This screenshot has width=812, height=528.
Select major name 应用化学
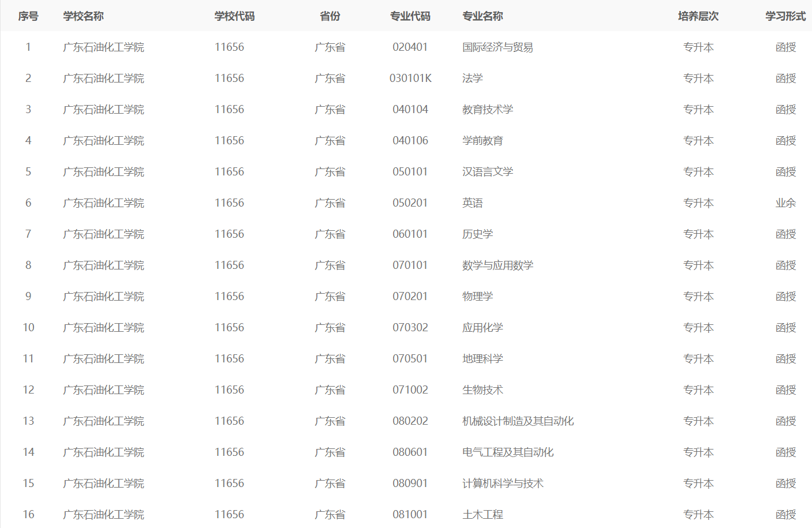(482, 328)
